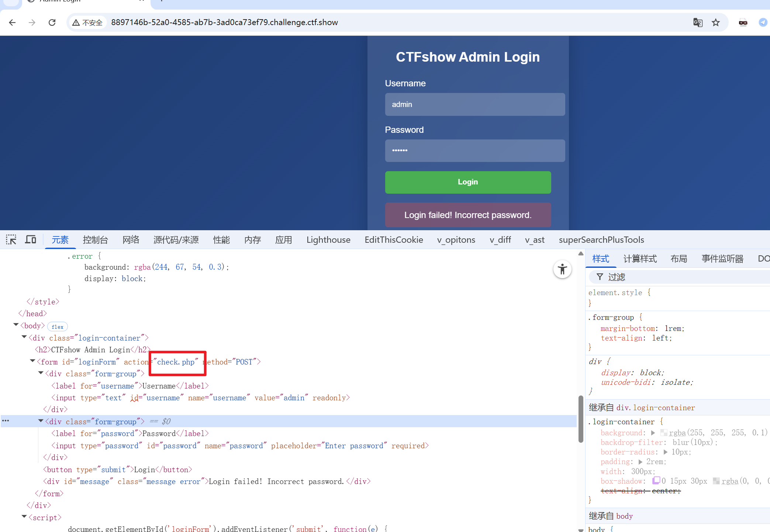The width and height of the screenshot is (770, 532).
Task: Click the 不安全 security indicator
Action: coord(87,22)
